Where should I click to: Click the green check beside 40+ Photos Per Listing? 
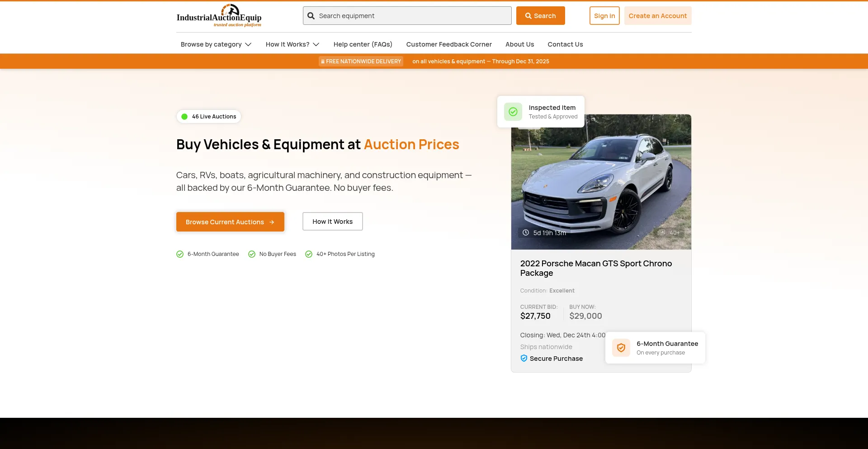(x=309, y=254)
